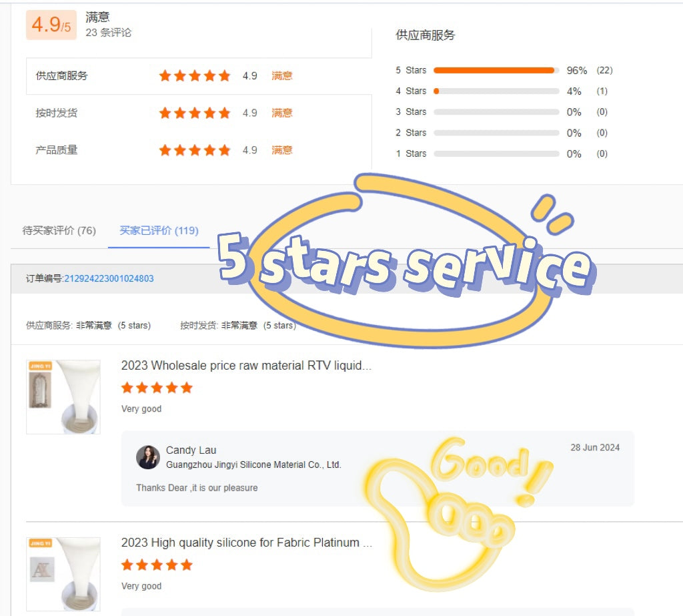The height and width of the screenshot is (616, 683).
Task: Click the 供应商服务 star rating icons
Action: click(x=194, y=76)
